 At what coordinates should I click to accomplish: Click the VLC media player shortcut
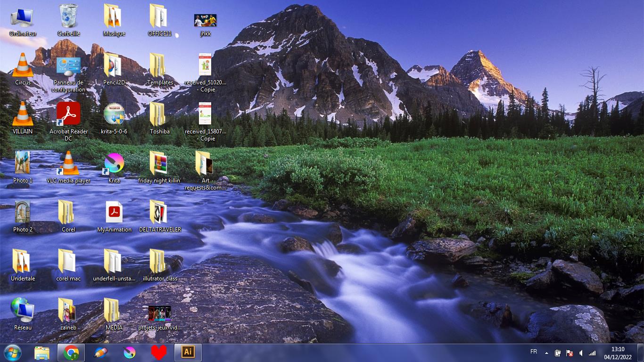click(68, 164)
